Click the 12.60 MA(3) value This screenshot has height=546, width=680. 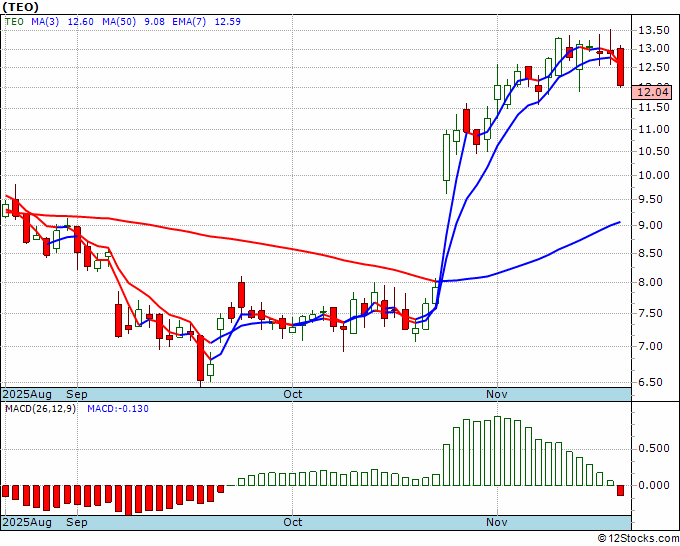point(81,22)
